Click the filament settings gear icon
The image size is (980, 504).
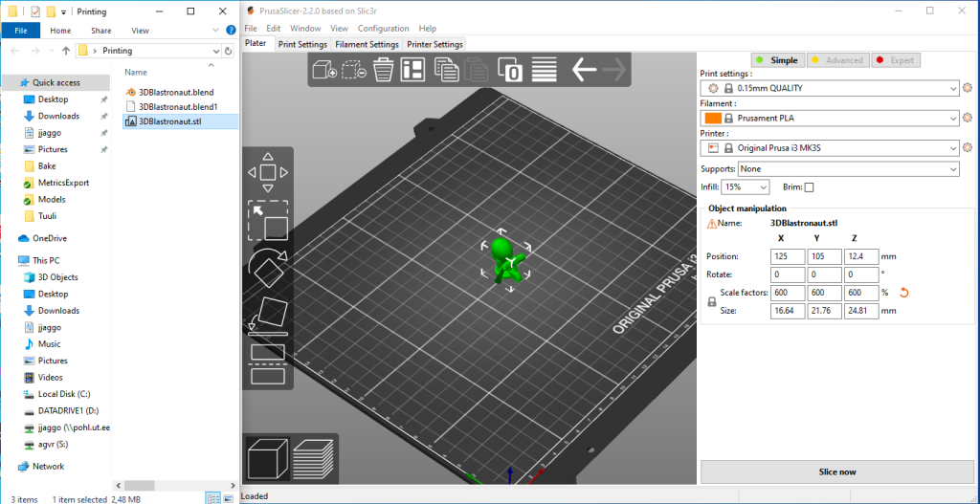click(x=968, y=118)
